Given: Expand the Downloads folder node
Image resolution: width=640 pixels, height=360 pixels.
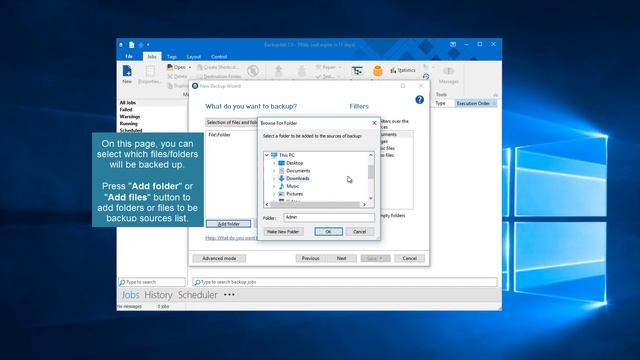Looking at the screenshot, I should (274, 178).
